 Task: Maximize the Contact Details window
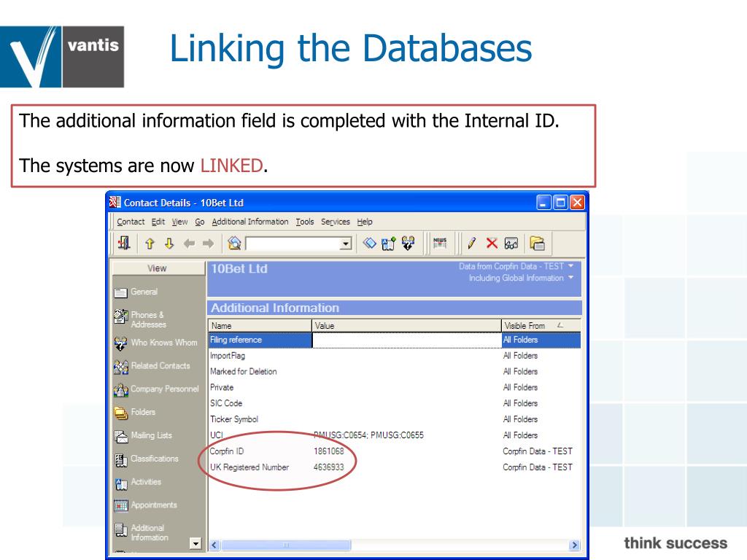pyautogui.click(x=561, y=203)
